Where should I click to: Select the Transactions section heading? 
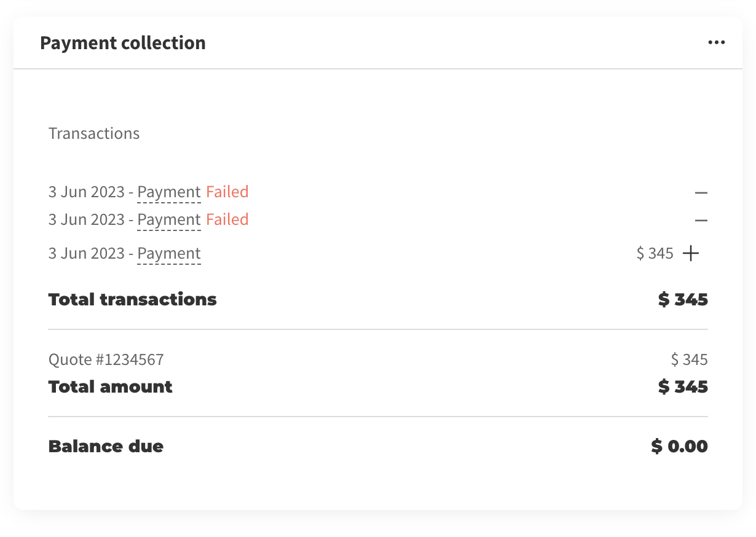(x=94, y=134)
